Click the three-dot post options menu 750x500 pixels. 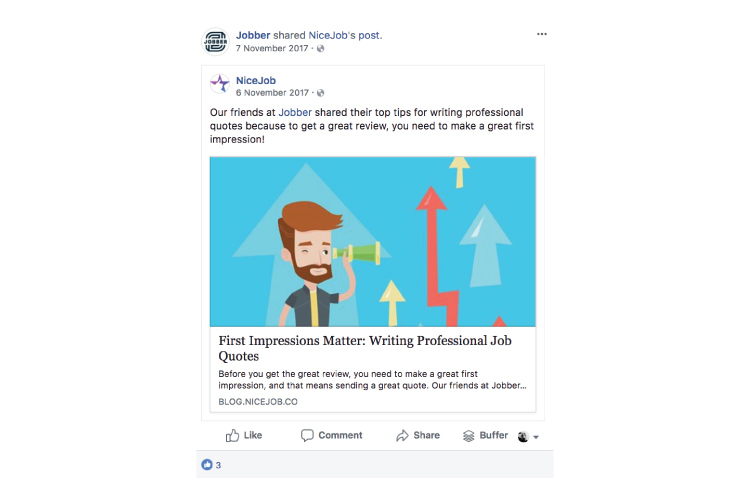click(x=541, y=34)
